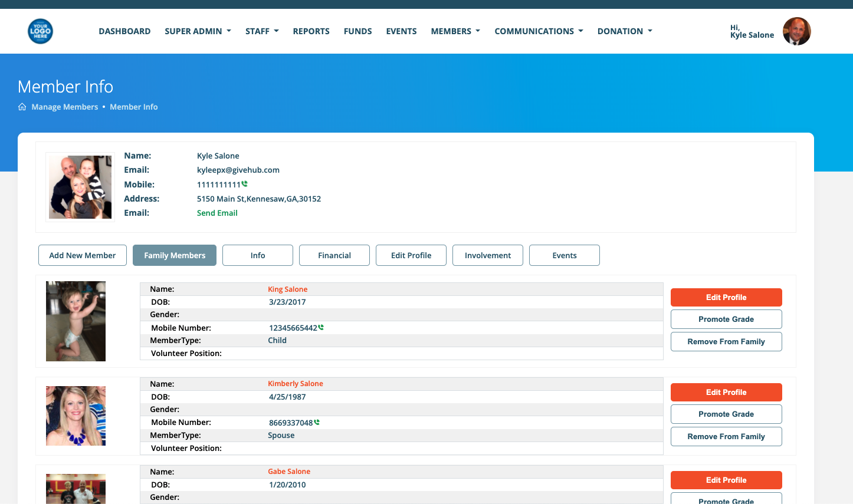Open the user avatar in the top right
Image resolution: width=853 pixels, height=504 pixels.
(x=796, y=31)
